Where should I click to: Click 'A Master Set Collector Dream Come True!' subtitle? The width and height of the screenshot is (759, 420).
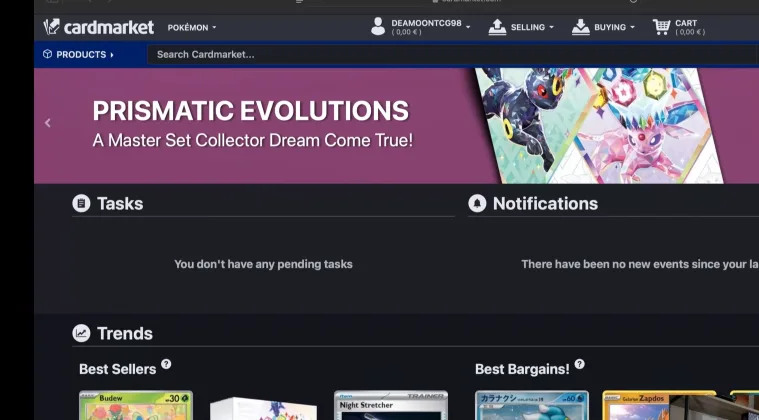[x=253, y=140]
